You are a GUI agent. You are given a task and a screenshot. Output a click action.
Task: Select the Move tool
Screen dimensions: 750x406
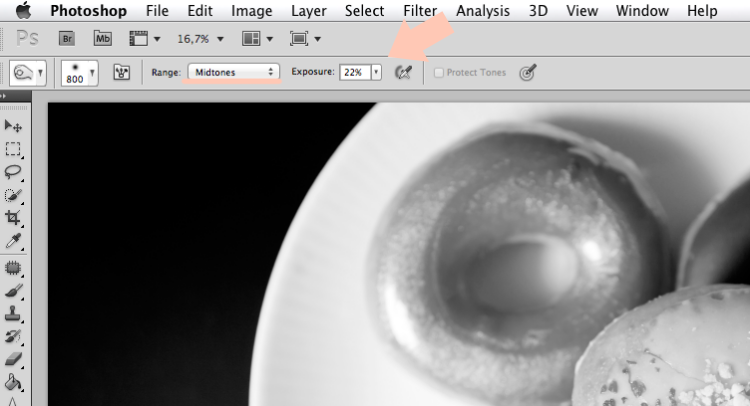tap(13, 126)
